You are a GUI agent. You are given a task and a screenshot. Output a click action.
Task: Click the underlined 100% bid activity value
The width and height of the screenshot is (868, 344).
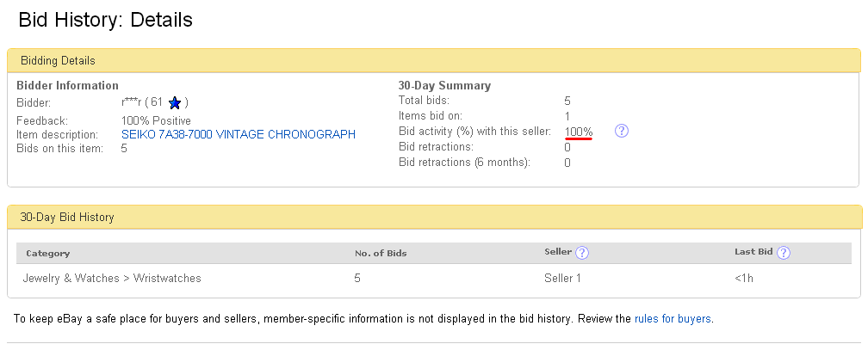tap(579, 132)
